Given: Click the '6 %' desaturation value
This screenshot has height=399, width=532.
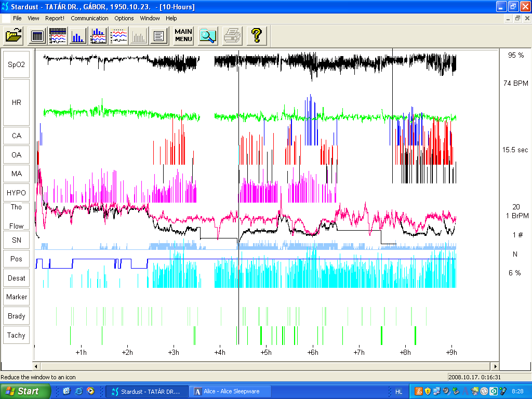Looking at the screenshot, I should [515, 273].
